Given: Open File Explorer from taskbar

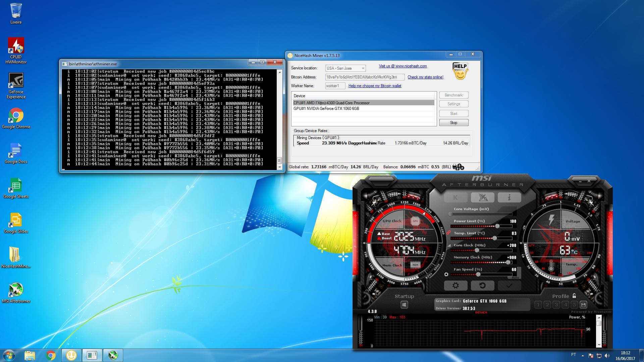Looking at the screenshot, I should pos(30,355).
